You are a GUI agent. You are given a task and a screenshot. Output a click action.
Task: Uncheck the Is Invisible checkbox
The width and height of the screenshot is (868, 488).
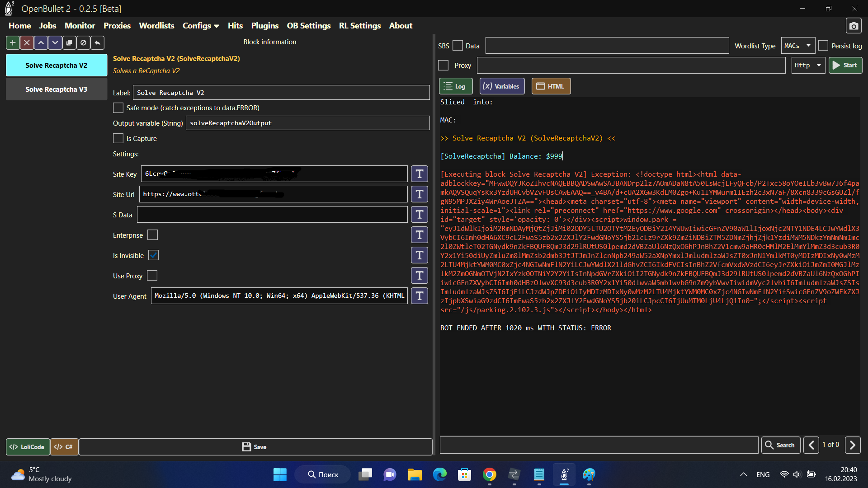click(154, 255)
